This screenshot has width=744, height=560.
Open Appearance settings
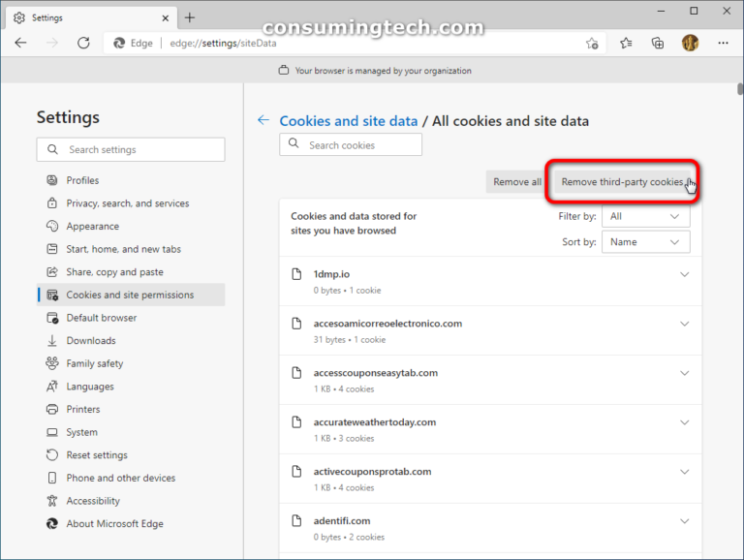tap(131, 227)
